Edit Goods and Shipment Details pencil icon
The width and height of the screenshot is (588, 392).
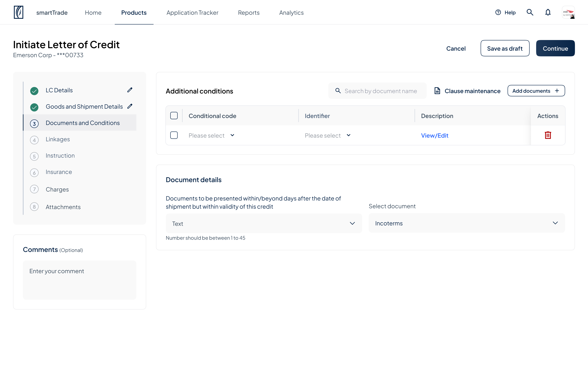click(130, 106)
